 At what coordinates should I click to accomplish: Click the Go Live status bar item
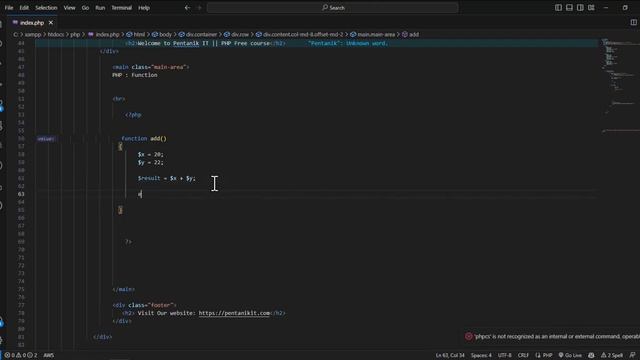click(x=570, y=355)
